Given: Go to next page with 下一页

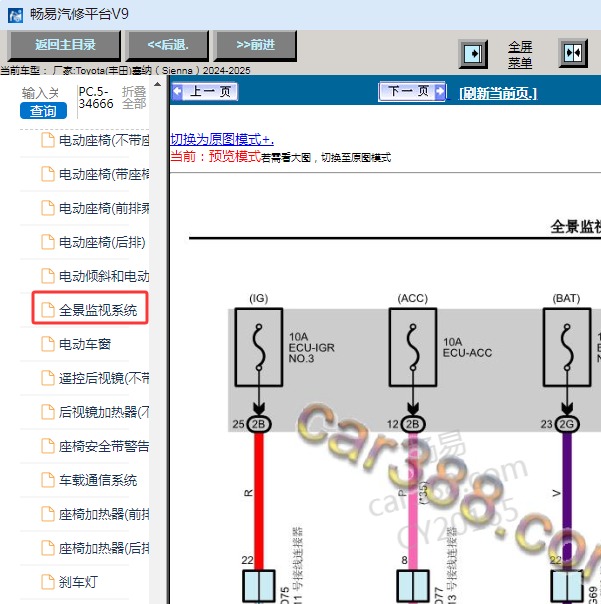Looking at the screenshot, I should 412,91.
